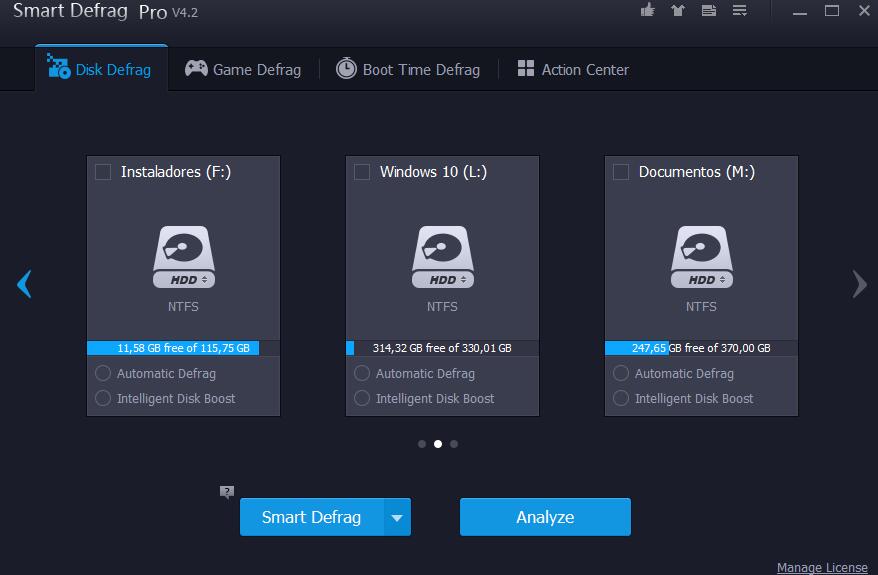878x575 pixels.
Task: Show previous disks with left arrow
Action: [x=24, y=284]
